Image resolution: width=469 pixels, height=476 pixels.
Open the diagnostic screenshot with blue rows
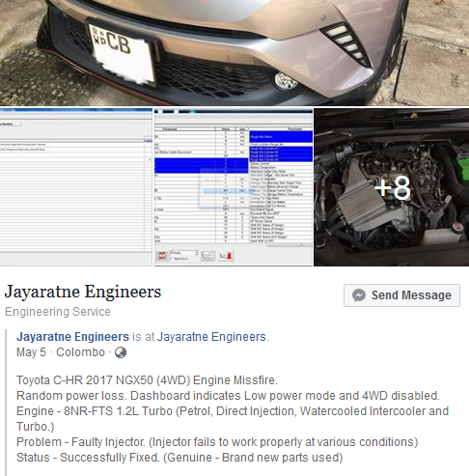234,187
